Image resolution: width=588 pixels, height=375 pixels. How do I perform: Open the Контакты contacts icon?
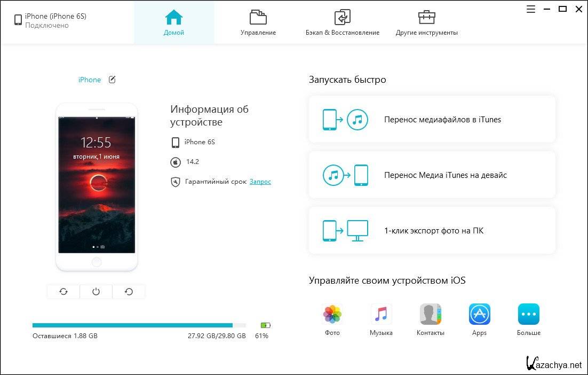point(430,315)
